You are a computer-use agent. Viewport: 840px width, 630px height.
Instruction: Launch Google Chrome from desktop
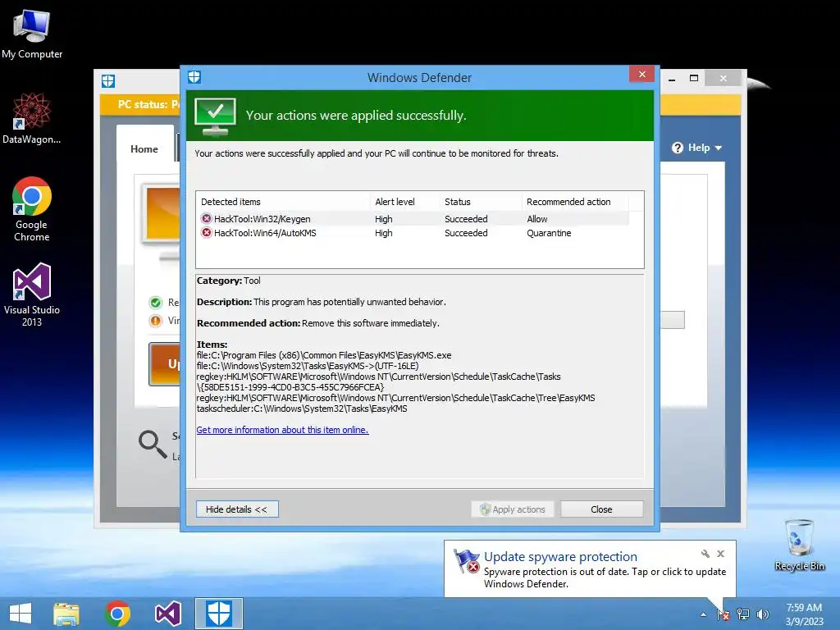(32, 209)
